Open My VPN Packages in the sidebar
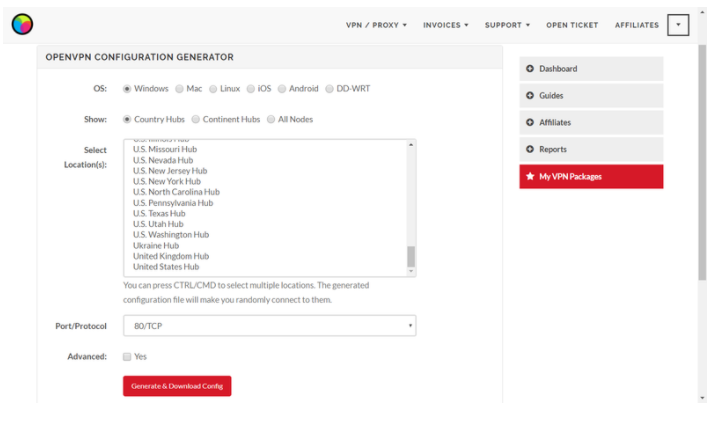Viewport: 713px width, 422px height. pos(591,176)
